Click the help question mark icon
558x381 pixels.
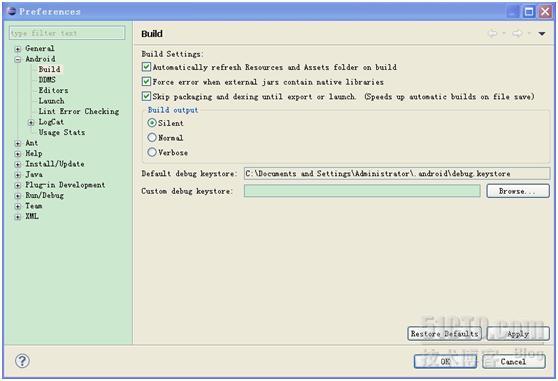(x=22, y=361)
